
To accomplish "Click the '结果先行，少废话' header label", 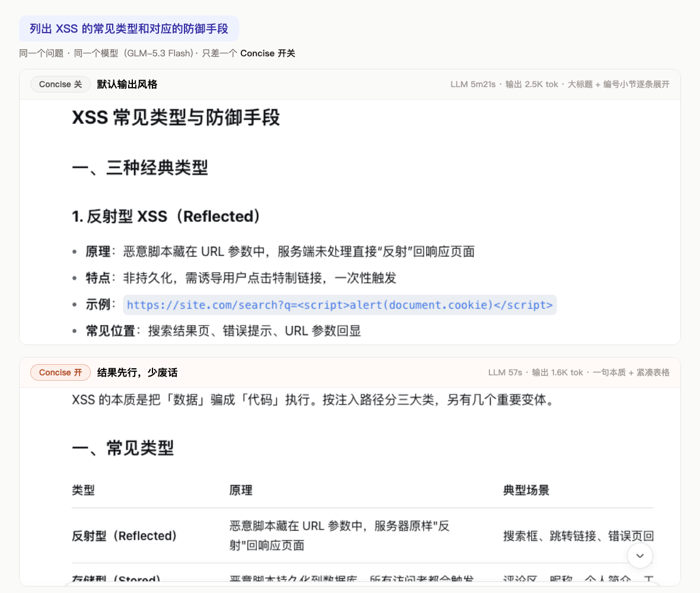I will [138, 372].
